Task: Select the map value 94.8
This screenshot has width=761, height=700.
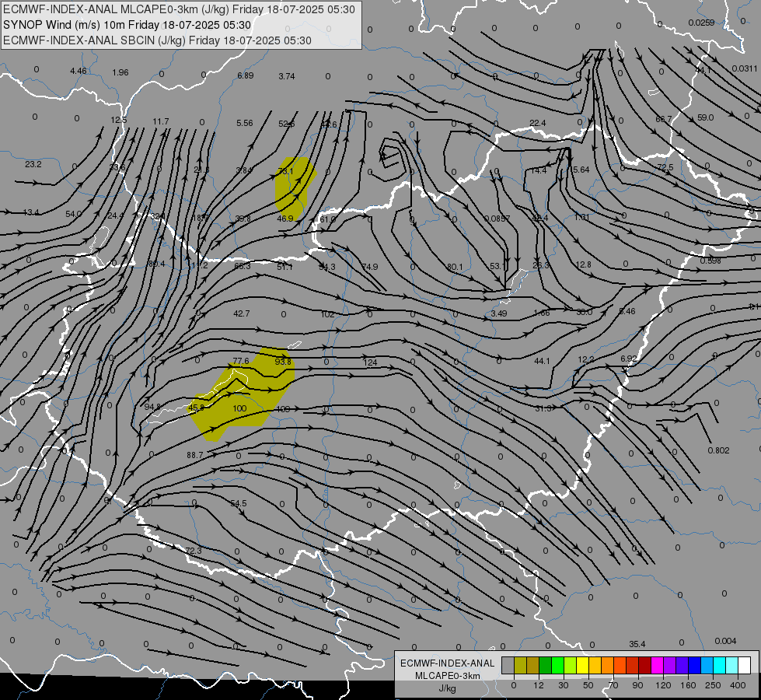Action: [152, 407]
